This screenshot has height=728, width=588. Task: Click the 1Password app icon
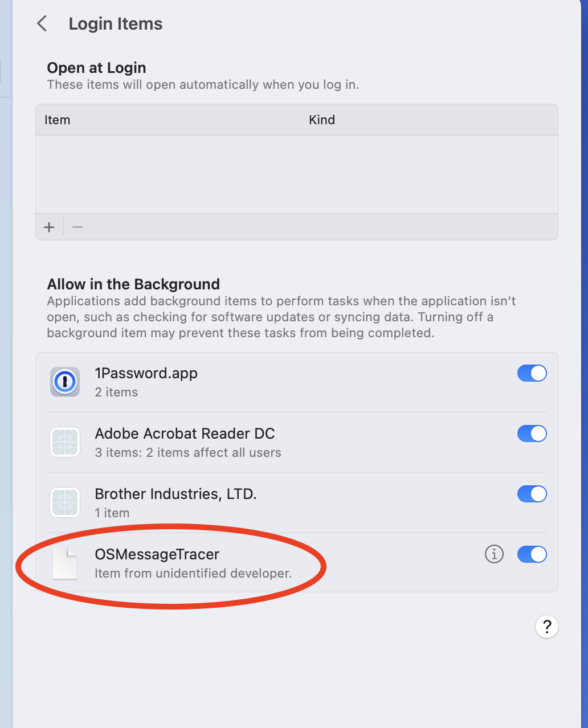65,382
